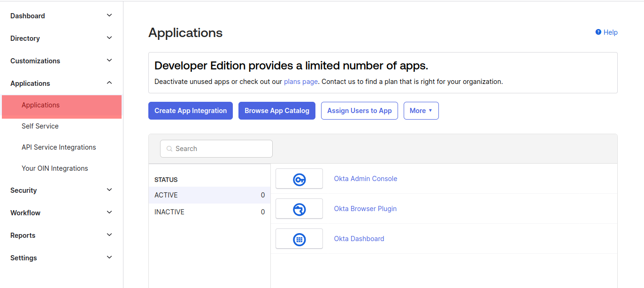Click the Okta Browser Plugin icon
This screenshot has height=288, width=644.
299,209
